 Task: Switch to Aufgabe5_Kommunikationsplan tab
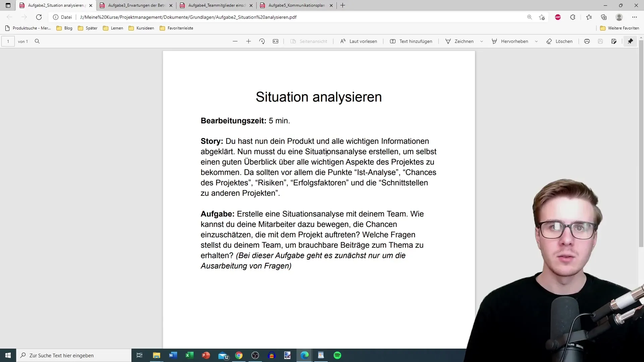[297, 5]
